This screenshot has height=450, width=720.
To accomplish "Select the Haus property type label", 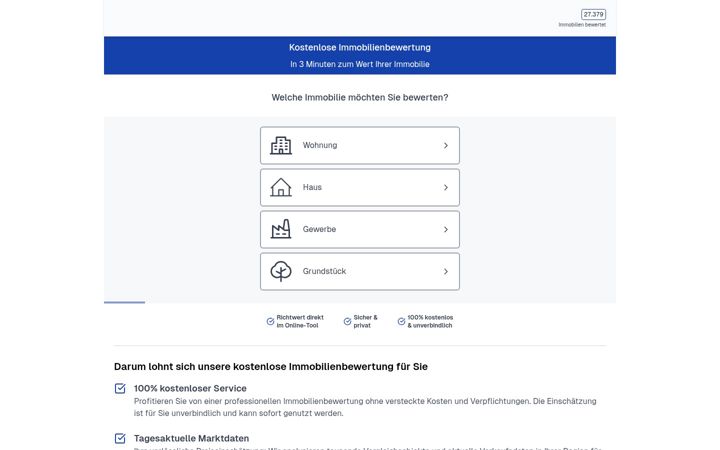I will 312,187.
